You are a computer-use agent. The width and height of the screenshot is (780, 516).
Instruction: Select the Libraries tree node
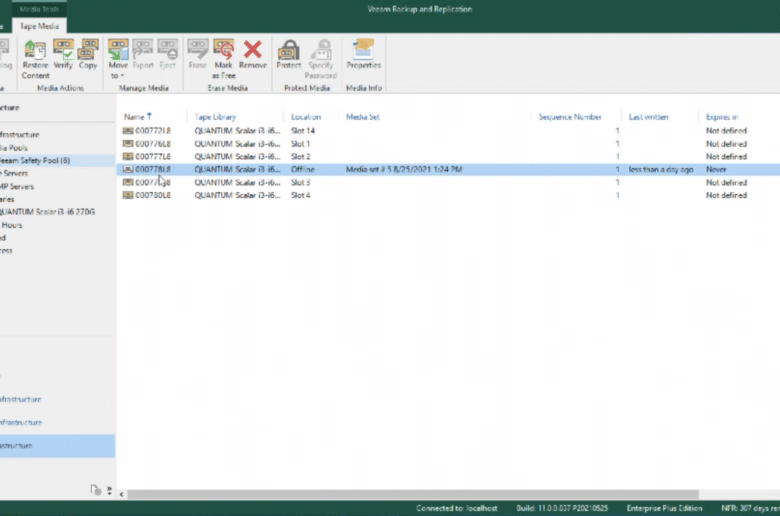[x=7, y=200]
